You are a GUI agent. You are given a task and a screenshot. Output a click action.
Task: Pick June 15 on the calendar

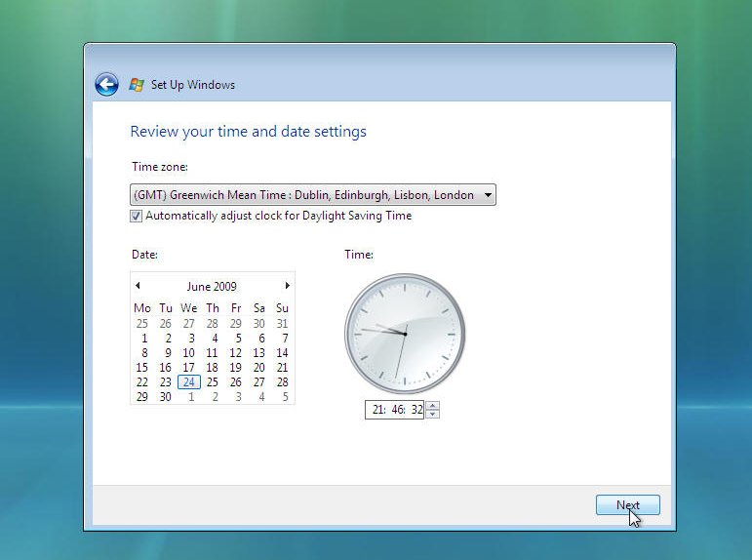point(142,368)
